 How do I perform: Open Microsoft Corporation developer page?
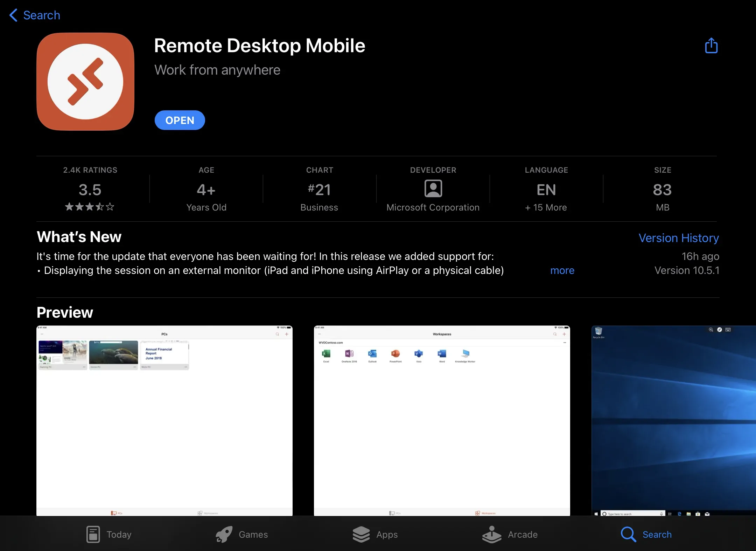(x=433, y=207)
